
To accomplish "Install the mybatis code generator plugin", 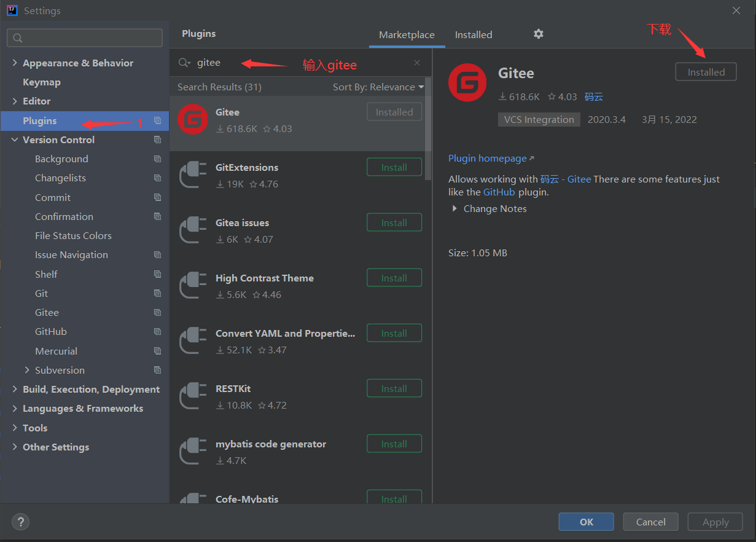I will click(x=394, y=444).
